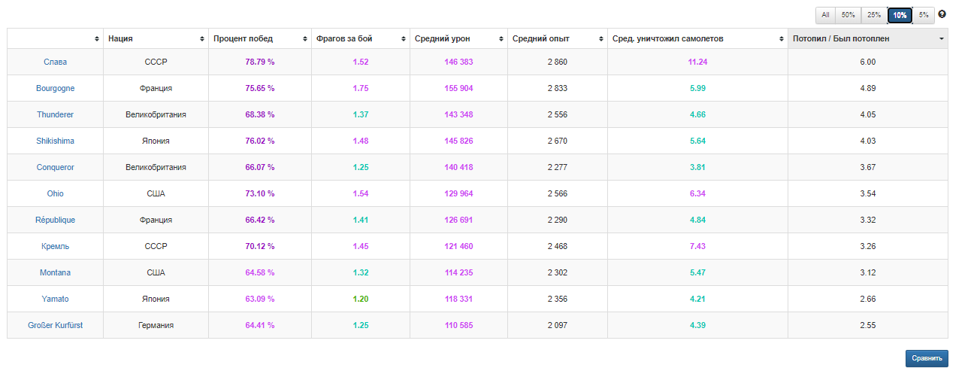This screenshot has width=980, height=377.
Task: Select the 50% filter button
Action: pos(848,15)
